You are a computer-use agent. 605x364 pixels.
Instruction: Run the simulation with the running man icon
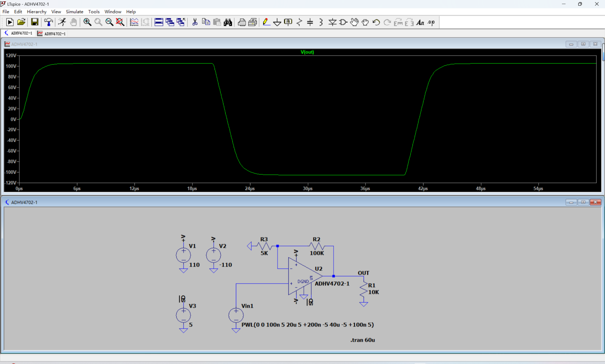click(x=62, y=22)
